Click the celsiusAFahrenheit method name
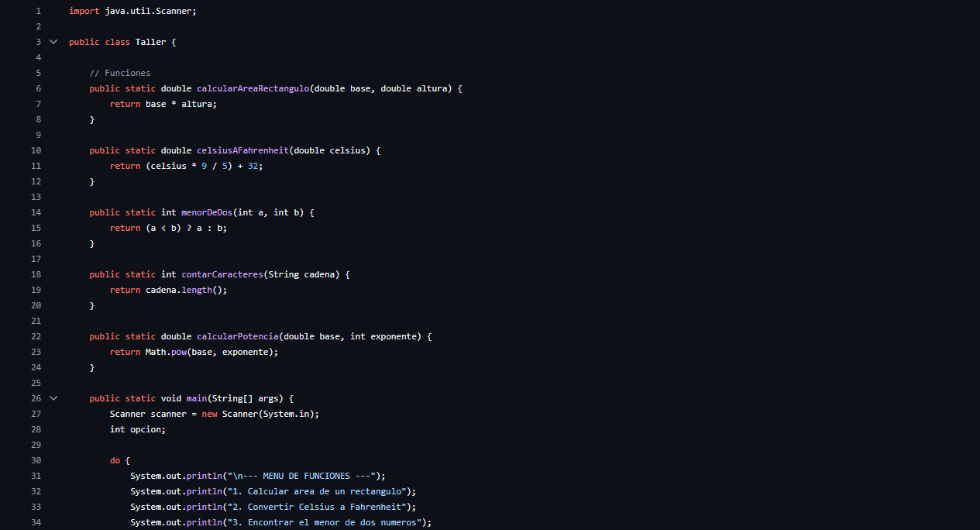The height and width of the screenshot is (530, 980). pyautogui.click(x=242, y=150)
